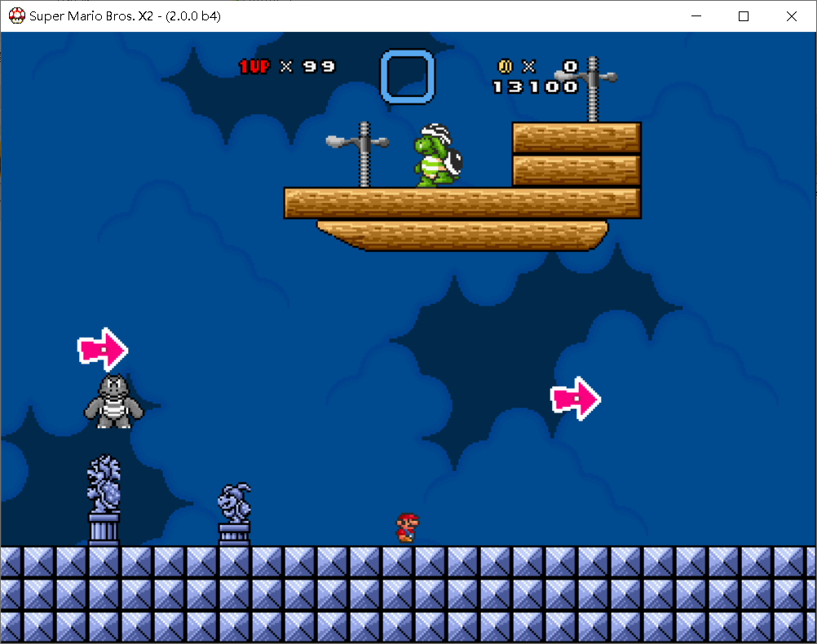The height and width of the screenshot is (644, 817).
Task: Click the lives count 99
Action: click(x=320, y=67)
